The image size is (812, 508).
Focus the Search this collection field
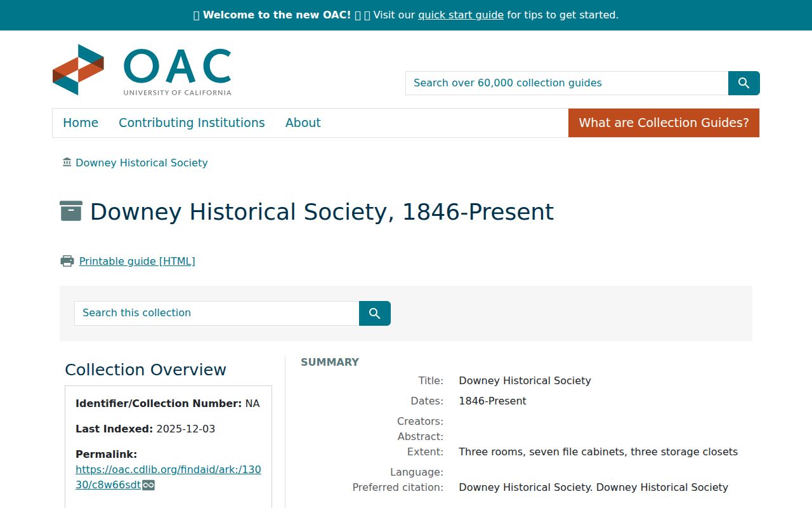point(216,313)
